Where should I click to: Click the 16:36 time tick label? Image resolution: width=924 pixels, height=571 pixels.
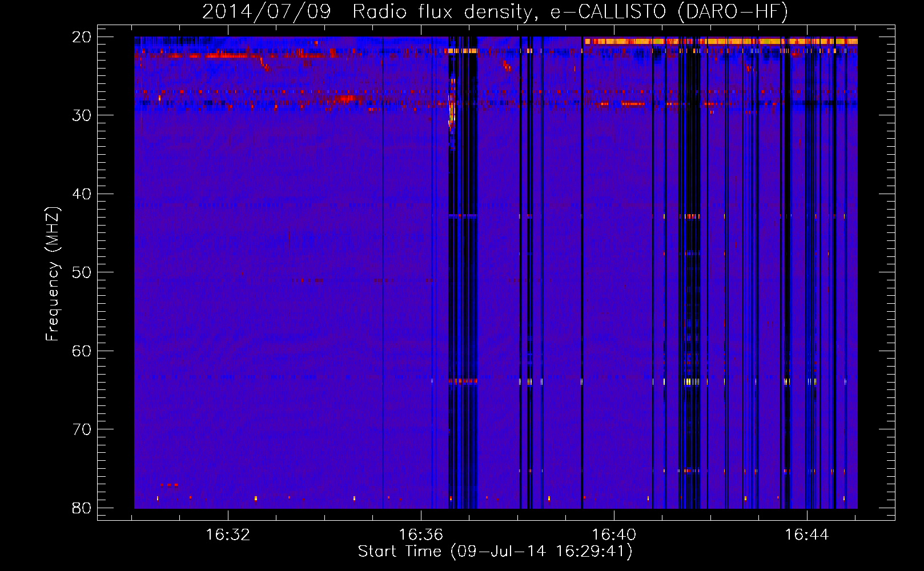pyautogui.click(x=421, y=535)
